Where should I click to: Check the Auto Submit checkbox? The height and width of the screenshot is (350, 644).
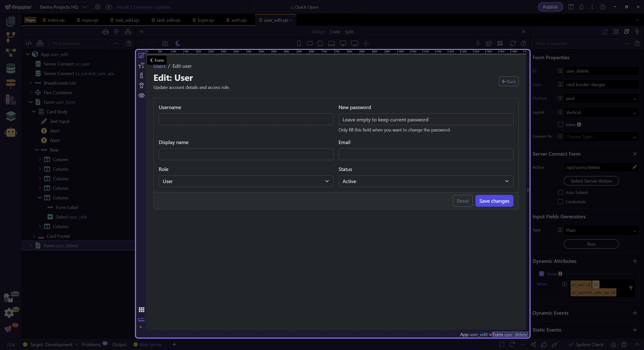tap(560, 192)
